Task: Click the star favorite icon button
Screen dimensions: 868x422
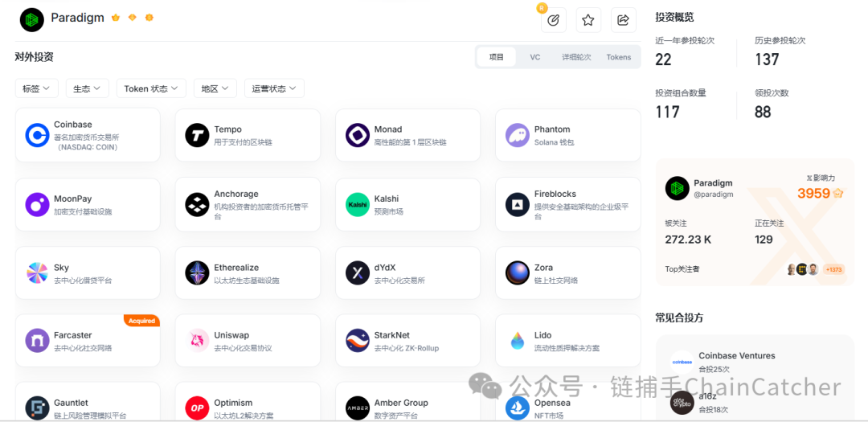Action: click(x=588, y=20)
